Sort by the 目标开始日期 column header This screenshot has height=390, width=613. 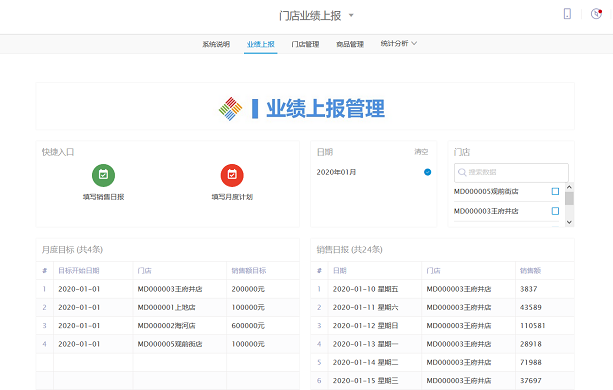click(x=79, y=270)
